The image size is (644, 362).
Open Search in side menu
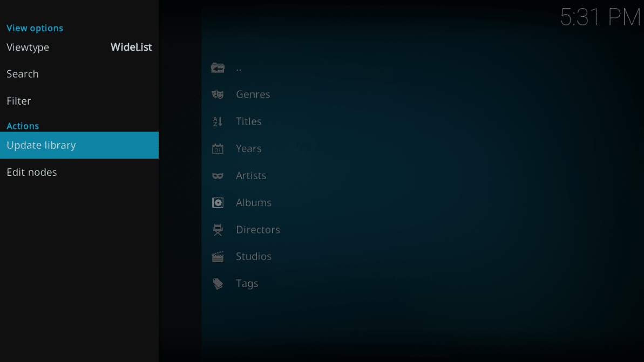79,74
